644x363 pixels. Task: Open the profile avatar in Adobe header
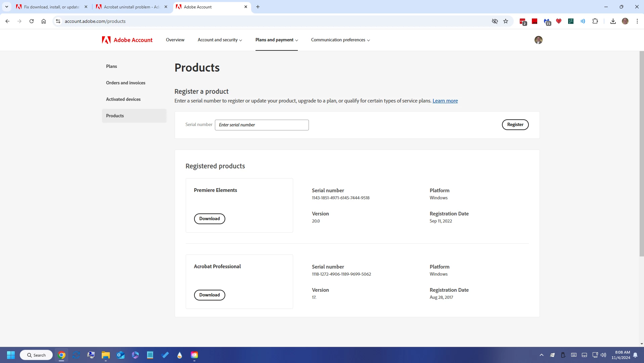[x=538, y=40]
